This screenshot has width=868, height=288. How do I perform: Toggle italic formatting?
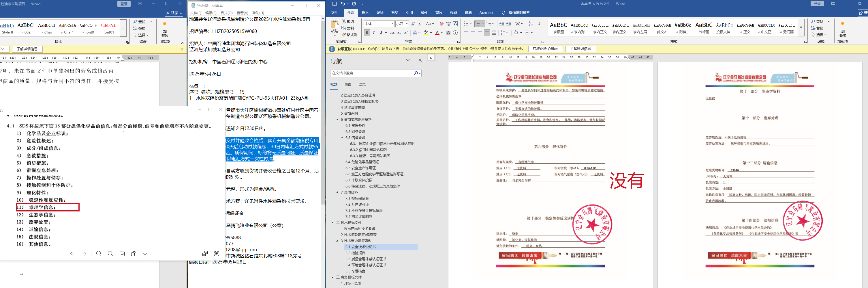click(374, 33)
